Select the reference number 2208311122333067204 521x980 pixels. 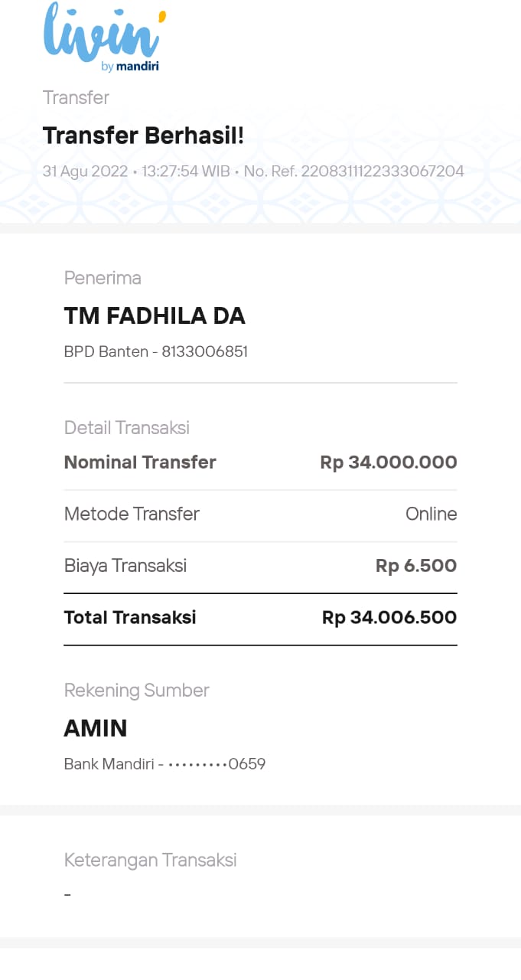pyautogui.click(x=382, y=171)
